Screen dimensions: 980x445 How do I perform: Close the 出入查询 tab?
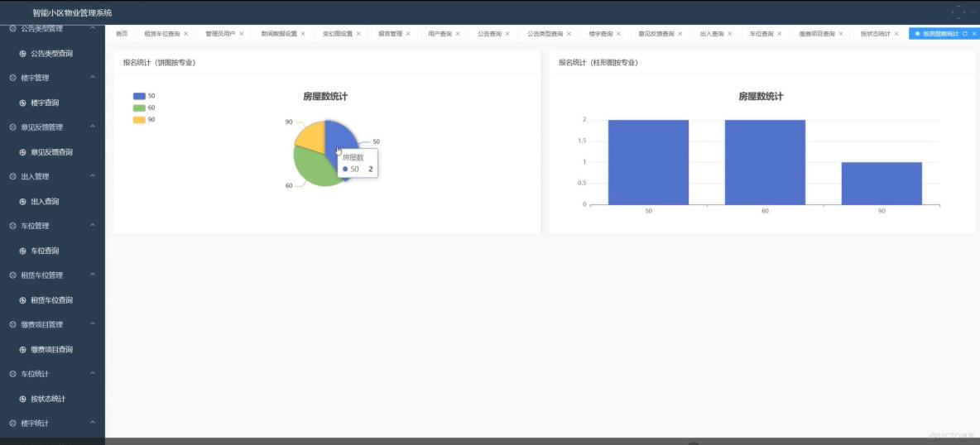(730, 34)
